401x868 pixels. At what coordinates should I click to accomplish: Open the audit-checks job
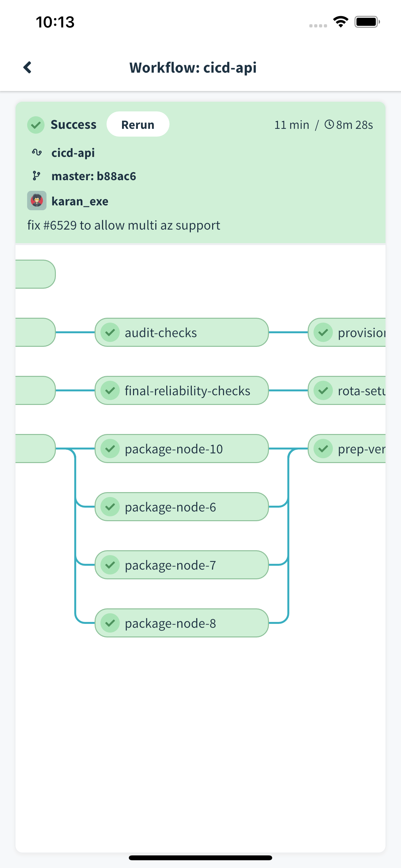(x=182, y=333)
